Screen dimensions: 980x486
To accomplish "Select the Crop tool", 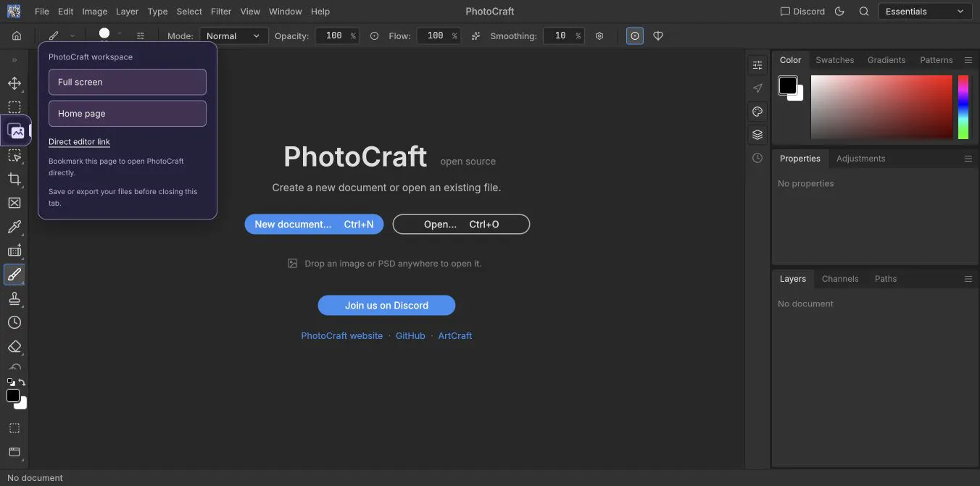I will point(14,179).
